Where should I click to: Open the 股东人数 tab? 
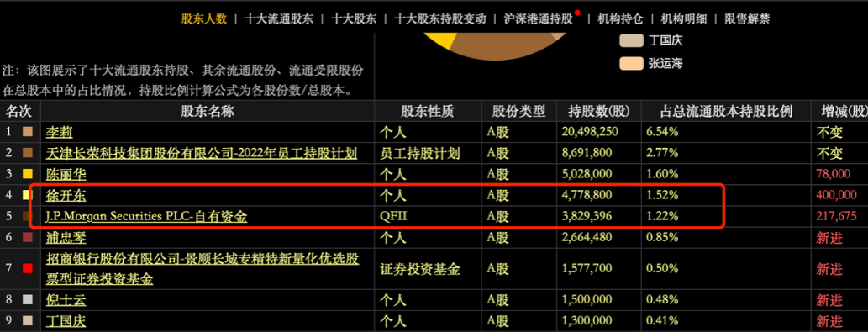pos(204,18)
